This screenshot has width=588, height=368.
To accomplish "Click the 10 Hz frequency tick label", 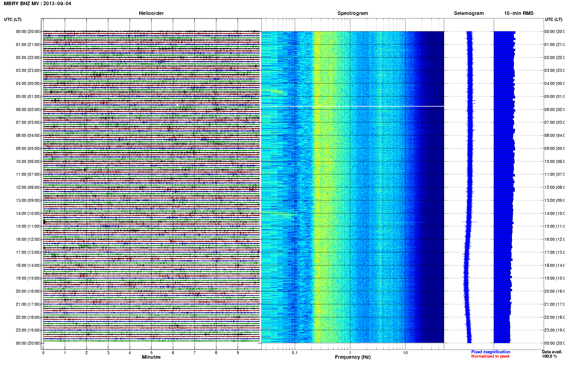I will pos(405,353).
